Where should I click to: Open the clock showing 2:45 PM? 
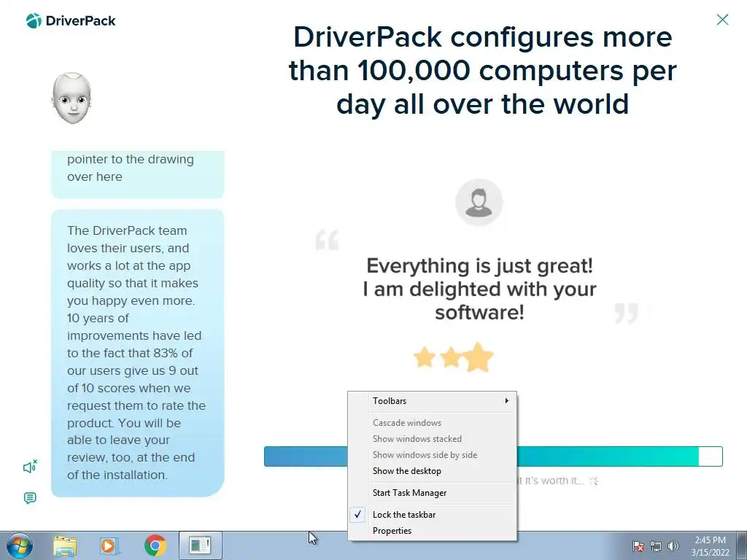pos(710,546)
